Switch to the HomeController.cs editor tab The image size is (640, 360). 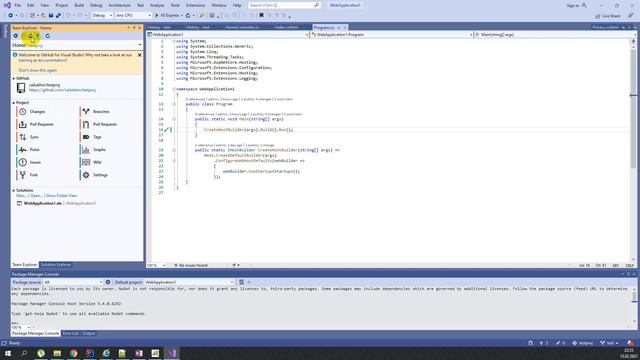(x=242, y=27)
